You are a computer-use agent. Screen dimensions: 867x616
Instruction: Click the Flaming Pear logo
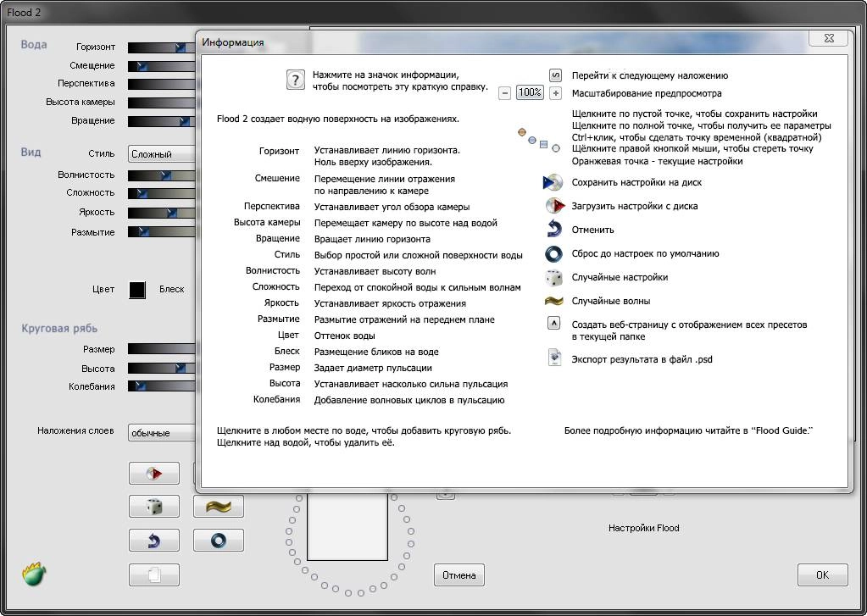34,574
